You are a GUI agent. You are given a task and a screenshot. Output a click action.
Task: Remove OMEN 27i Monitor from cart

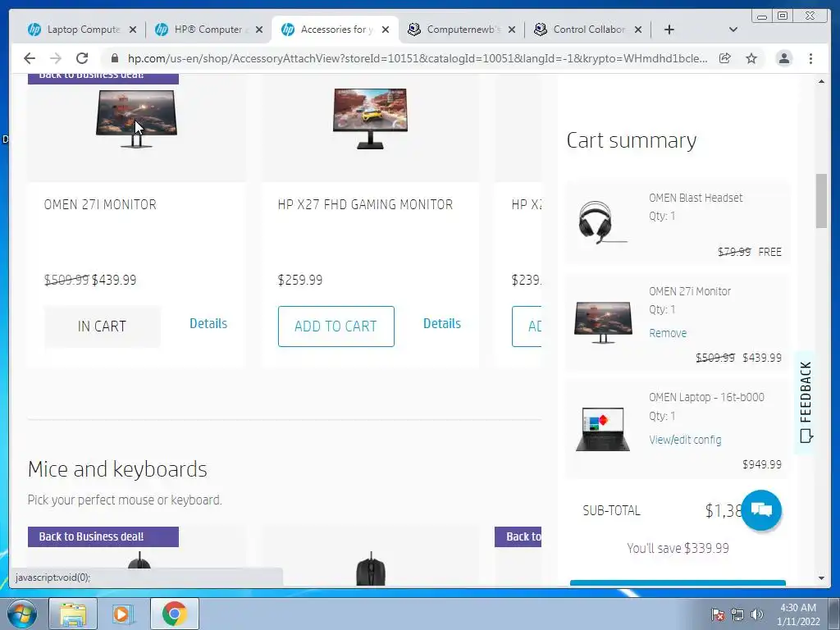tap(668, 333)
